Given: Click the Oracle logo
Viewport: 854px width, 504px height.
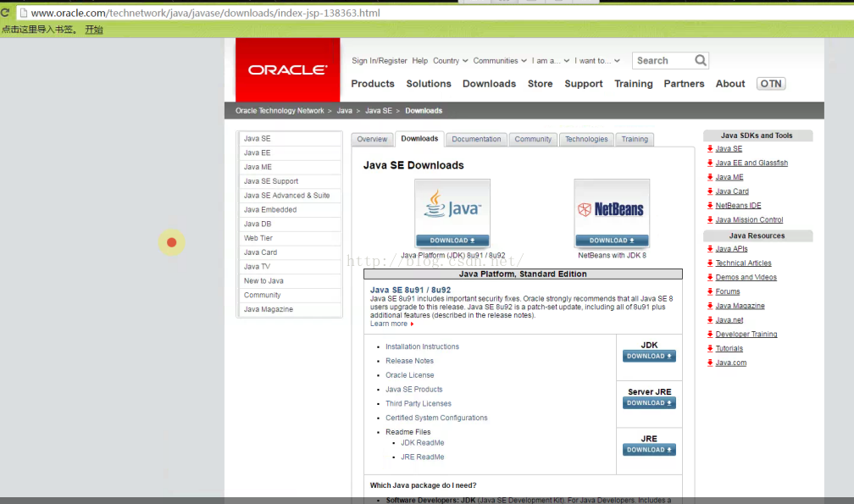Looking at the screenshot, I should coord(287,69).
